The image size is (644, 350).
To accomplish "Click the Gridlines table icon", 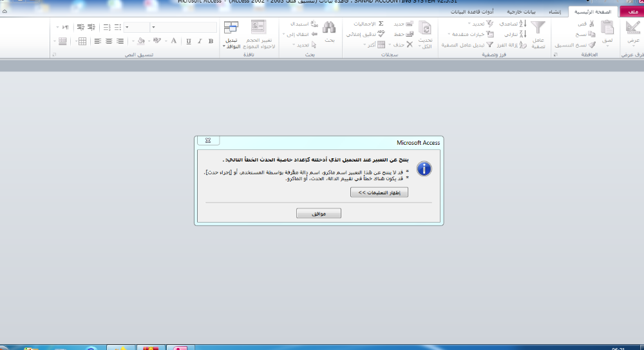I will [x=82, y=41].
